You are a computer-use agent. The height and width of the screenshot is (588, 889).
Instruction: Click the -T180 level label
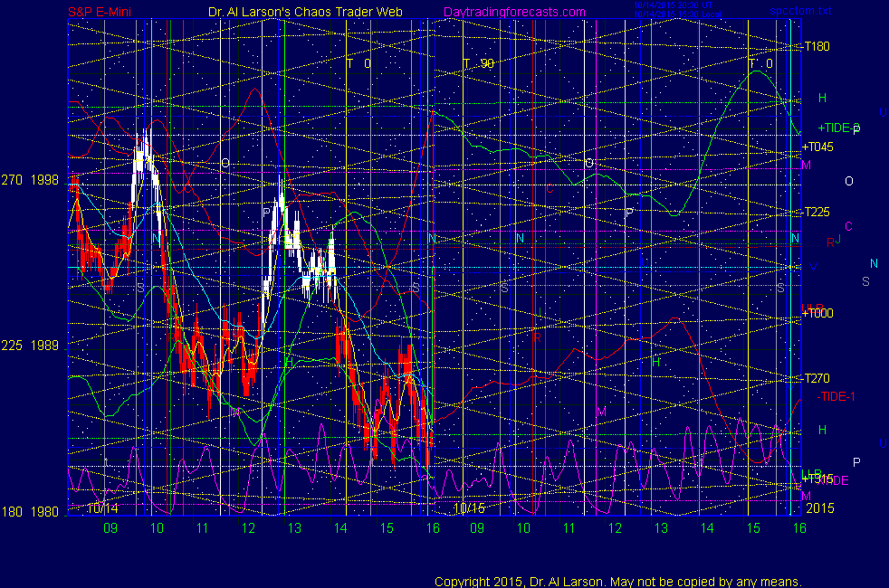[x=817, y=46]
